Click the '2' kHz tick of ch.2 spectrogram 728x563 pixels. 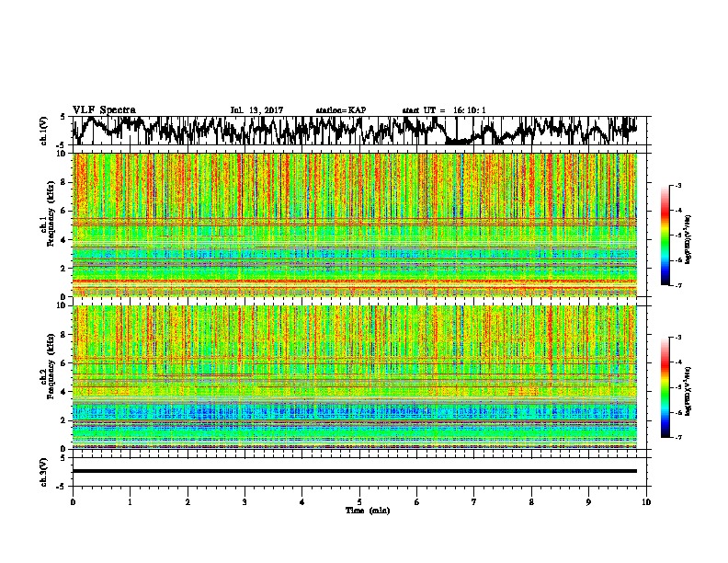pyautogui.click(x=64, y=420)
